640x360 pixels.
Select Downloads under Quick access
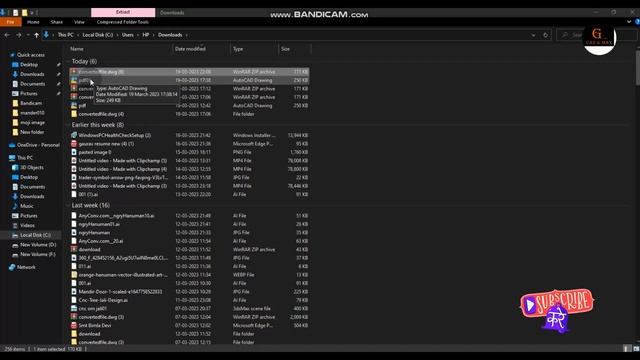[32, 74]
